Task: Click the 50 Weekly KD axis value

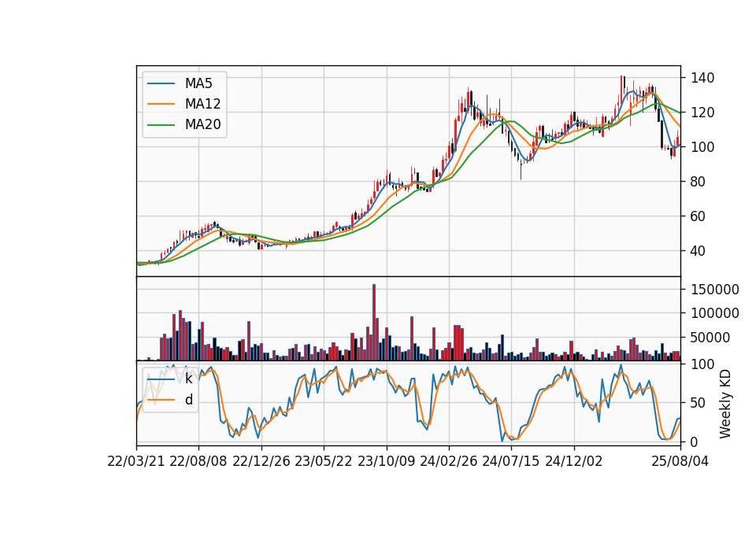Action: (x=699, y=403)
